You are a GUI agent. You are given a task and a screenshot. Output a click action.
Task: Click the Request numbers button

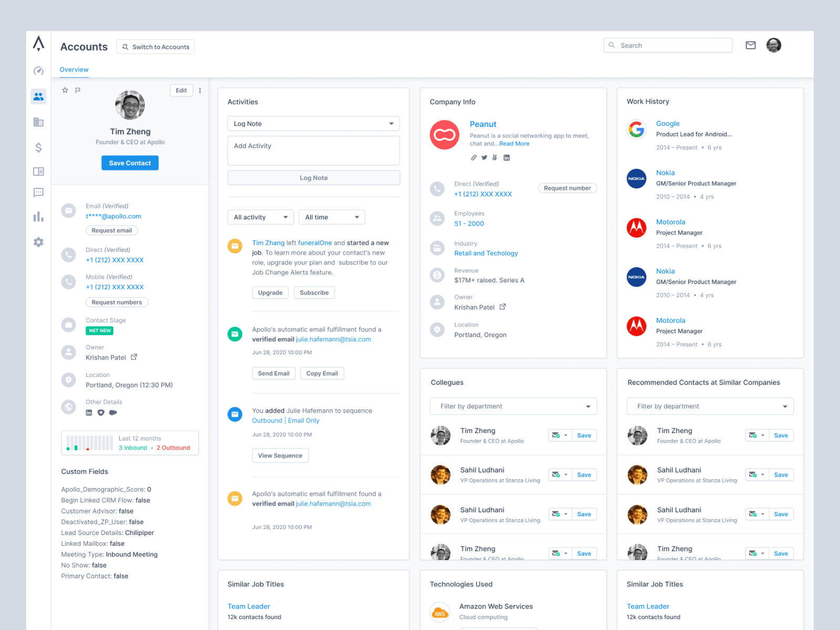pyautogui.click(x=117, y=302)
